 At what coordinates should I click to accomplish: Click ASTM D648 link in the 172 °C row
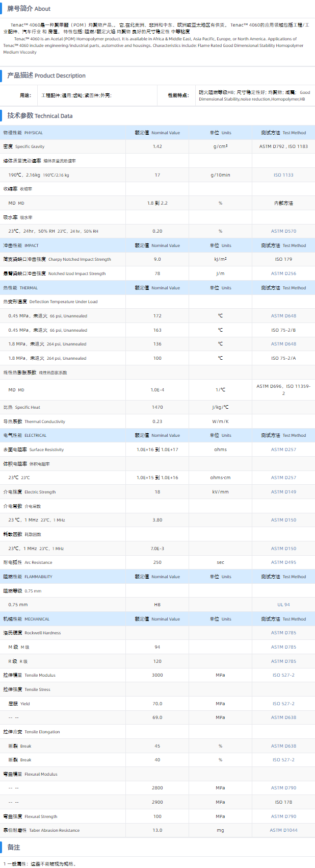283,316
